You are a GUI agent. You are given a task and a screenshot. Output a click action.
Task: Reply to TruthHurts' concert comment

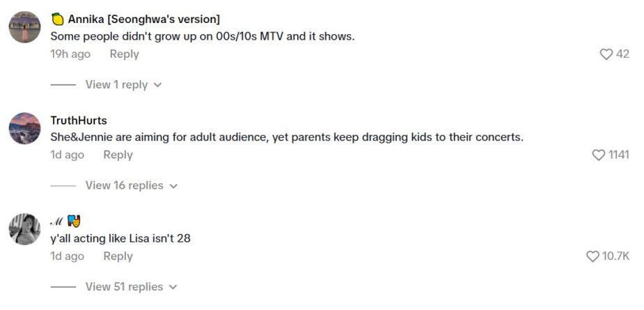point(118,155)
